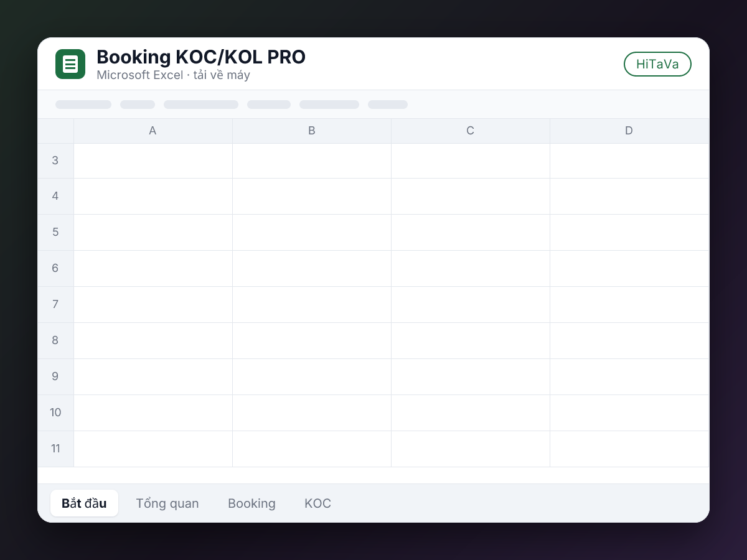Select row 6 header
This screenshot has width=747, height=560.
point(55,269)
